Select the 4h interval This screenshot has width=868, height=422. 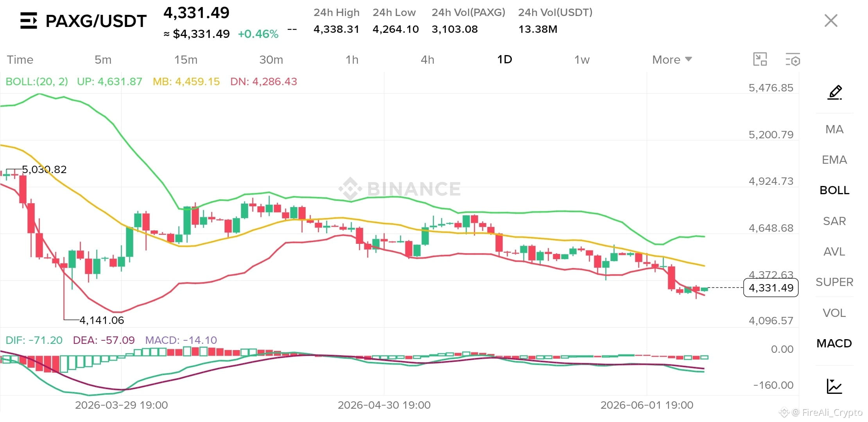[x=427, y=60]
